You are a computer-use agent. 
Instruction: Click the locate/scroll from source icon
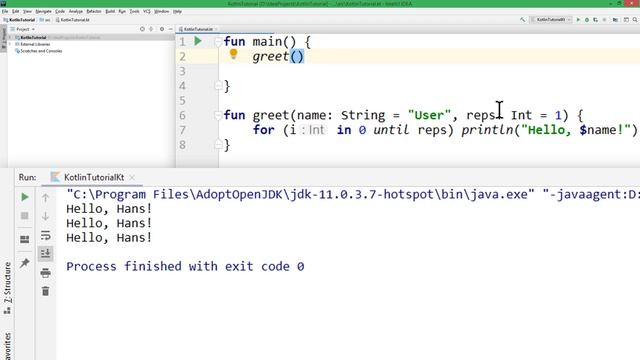(x=142, y=29)
